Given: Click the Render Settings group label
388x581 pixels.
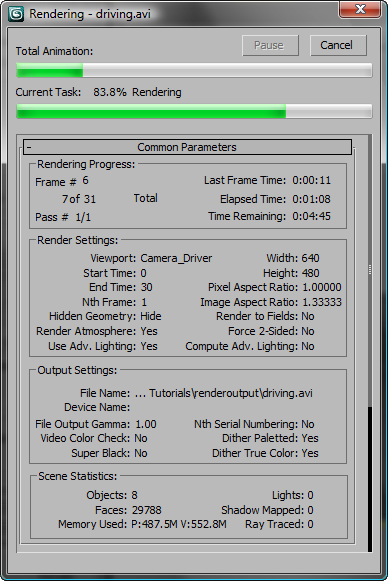Looking at the screenshot, I should click(77, 240).
